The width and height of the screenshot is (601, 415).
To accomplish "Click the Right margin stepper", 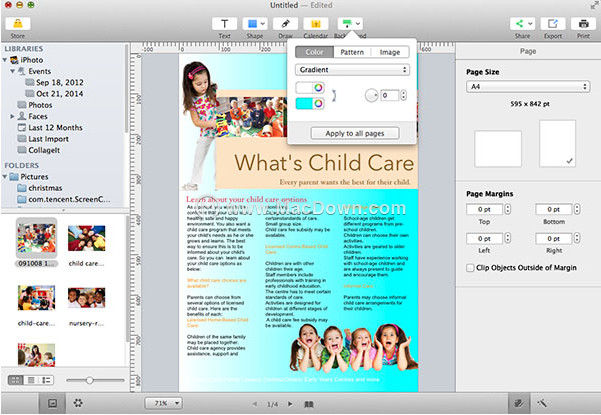I will point(577,238).
